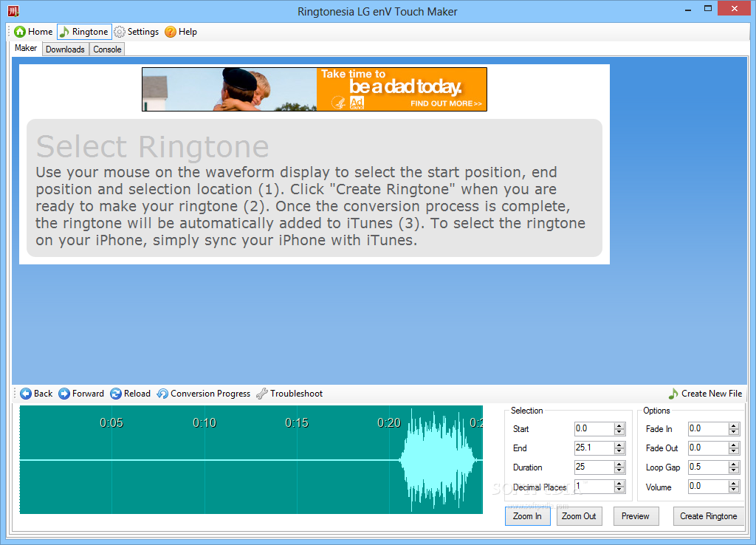Open Settings via the gear icon
Image resolution: width=756 pixels, height=545 pixels.
120,32
